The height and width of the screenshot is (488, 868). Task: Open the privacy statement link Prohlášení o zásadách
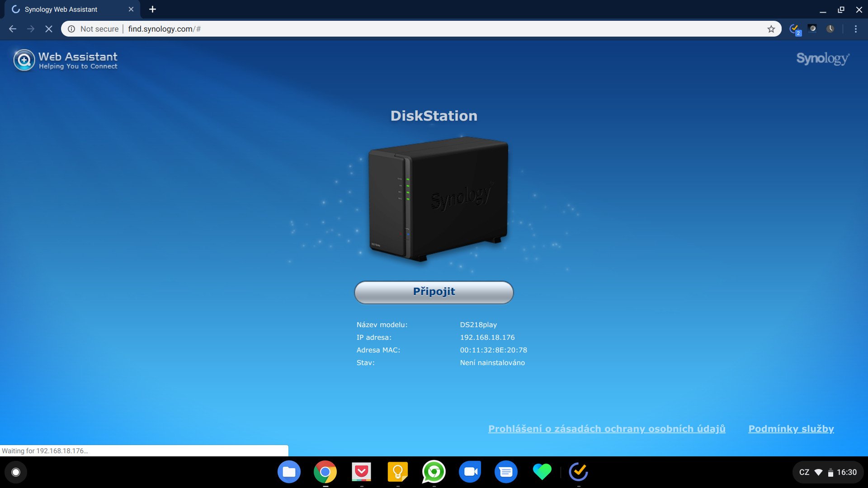[607, 429]
